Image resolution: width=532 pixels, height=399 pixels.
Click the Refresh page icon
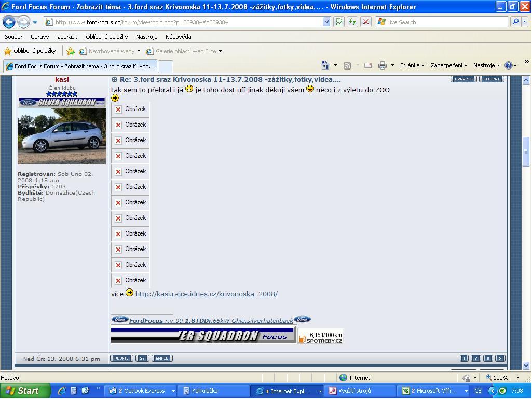coord(352,22)
